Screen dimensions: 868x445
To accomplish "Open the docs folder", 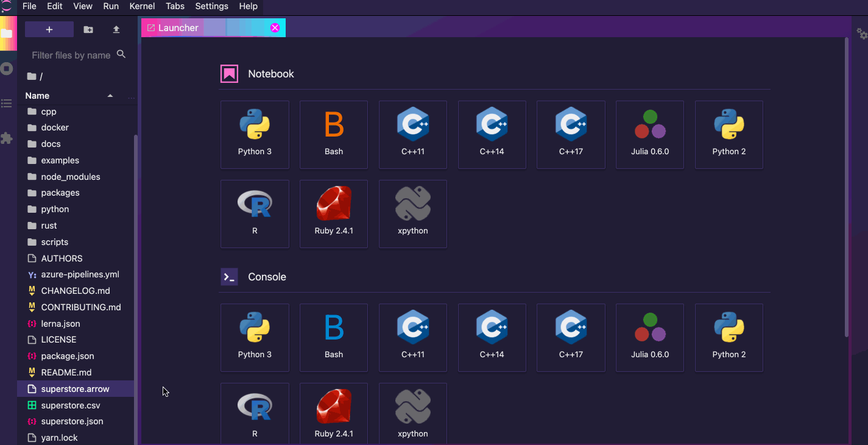I will point(76,144).
